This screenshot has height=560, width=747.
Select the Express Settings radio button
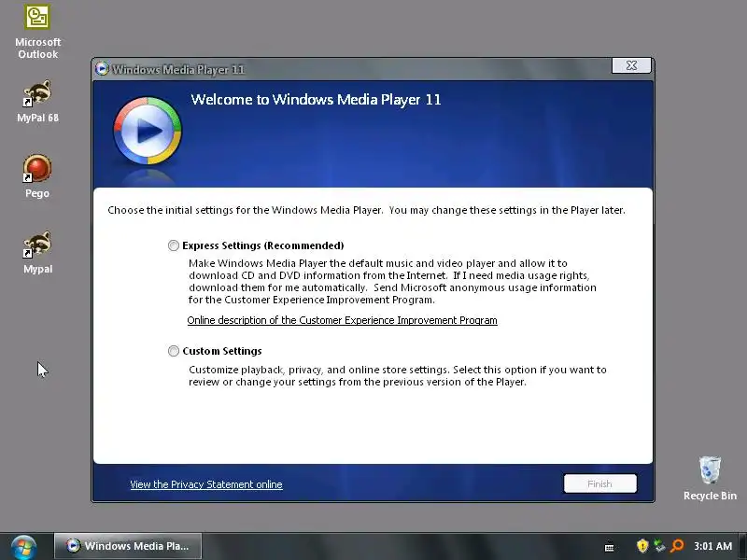[x=174, y=245]
